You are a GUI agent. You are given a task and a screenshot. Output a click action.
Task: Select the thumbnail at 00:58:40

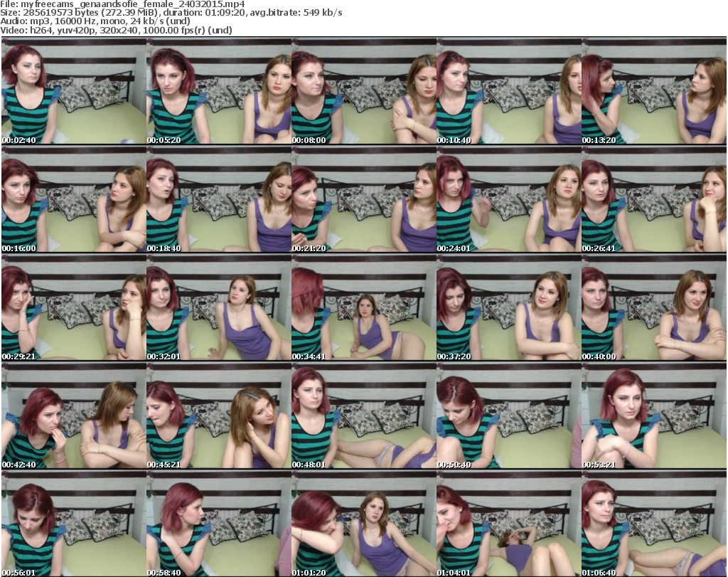(x=219, y=524)
